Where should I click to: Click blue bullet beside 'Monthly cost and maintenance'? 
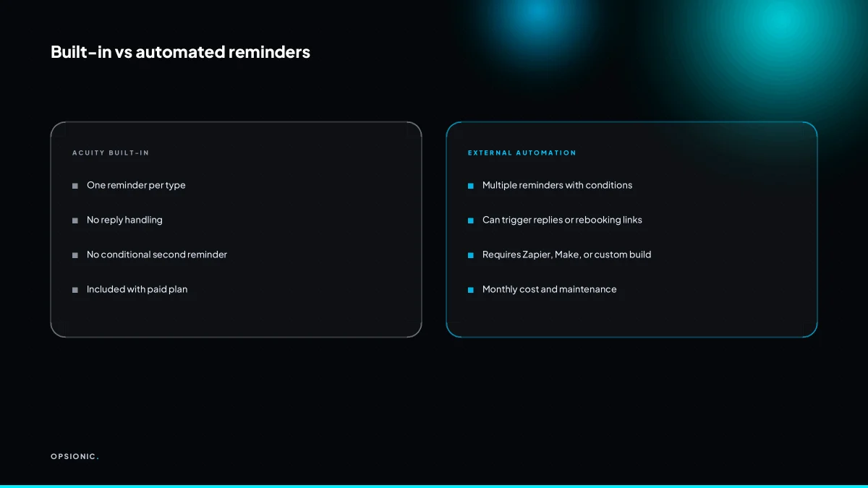[x=471, y=291]
